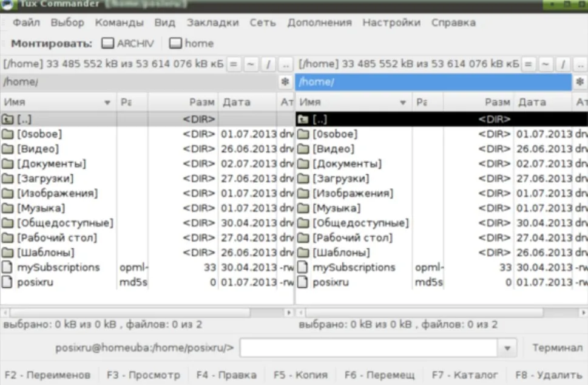Open the Выбор menu

coord(67,22)
